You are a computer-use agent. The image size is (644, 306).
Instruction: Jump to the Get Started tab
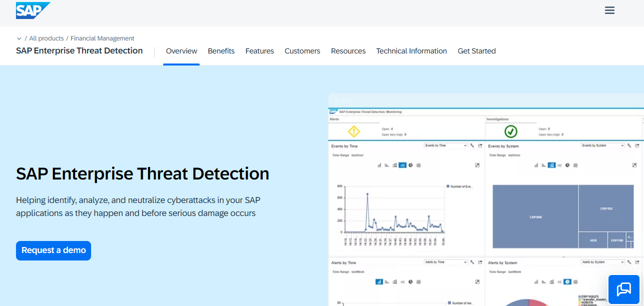coord(477,51)
